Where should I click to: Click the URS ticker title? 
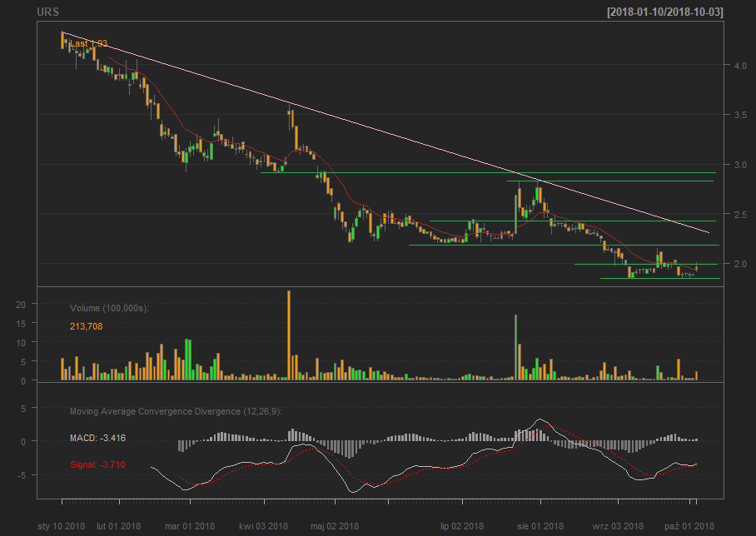[x=47, y=12]
